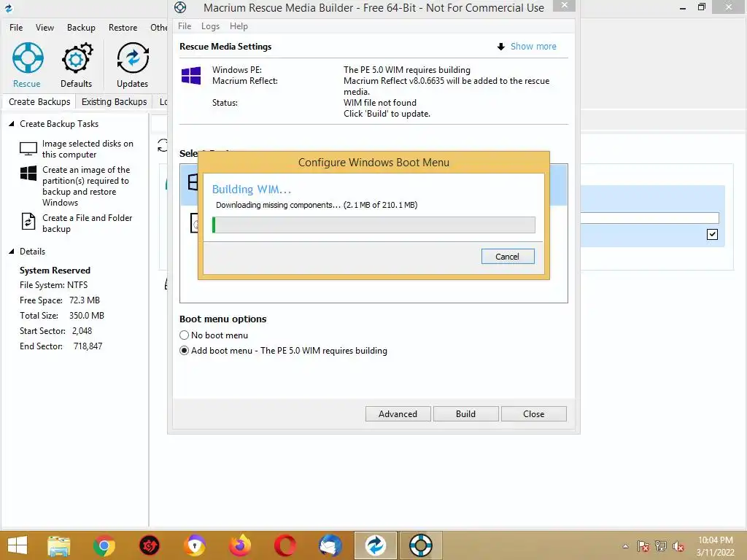Switch to Create Backups tab
The height and width of the screenshot is (560, 747).
point(39,102)
